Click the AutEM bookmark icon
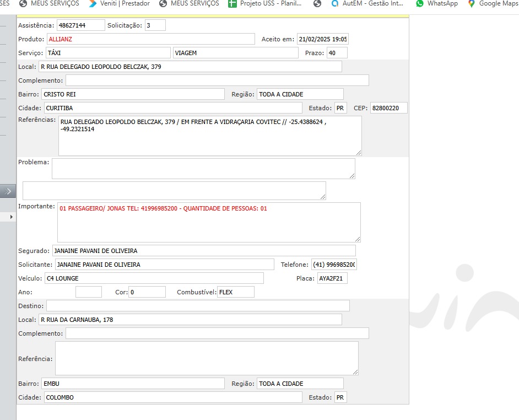The height and width of the screenshot is (420, 519). tap(335, 4)
